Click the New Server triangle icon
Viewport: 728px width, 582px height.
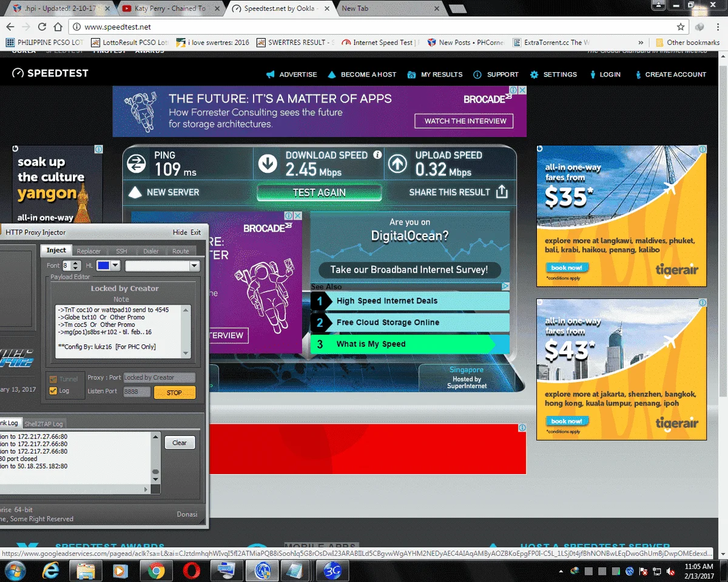coord(135,192)
